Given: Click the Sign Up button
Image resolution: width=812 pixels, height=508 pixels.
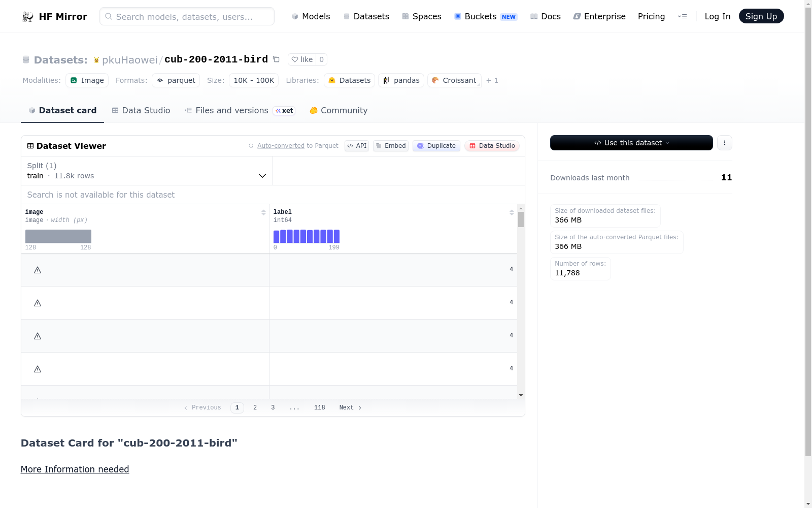Looking at the screenshot, I should [761, 16].
